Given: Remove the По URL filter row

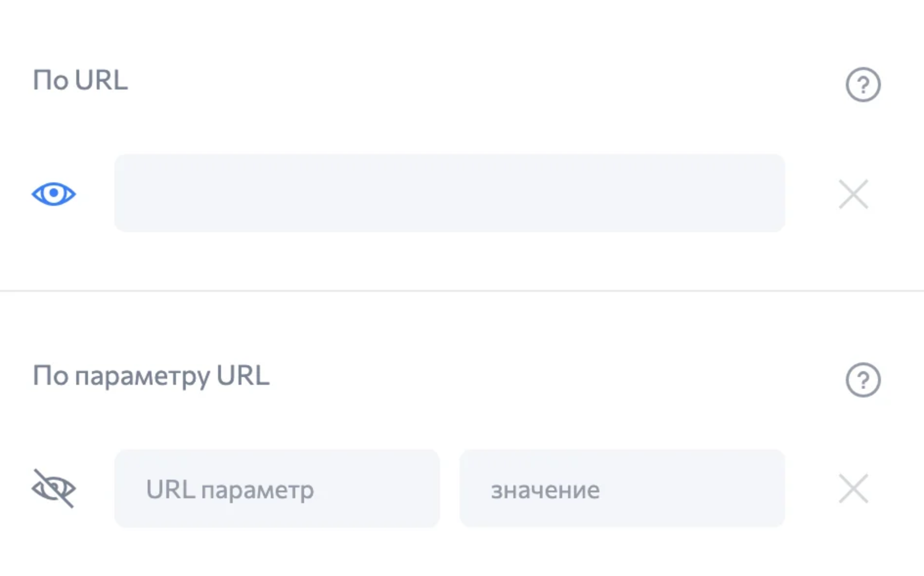Looking at the screenshot, I should pos(853,194).
